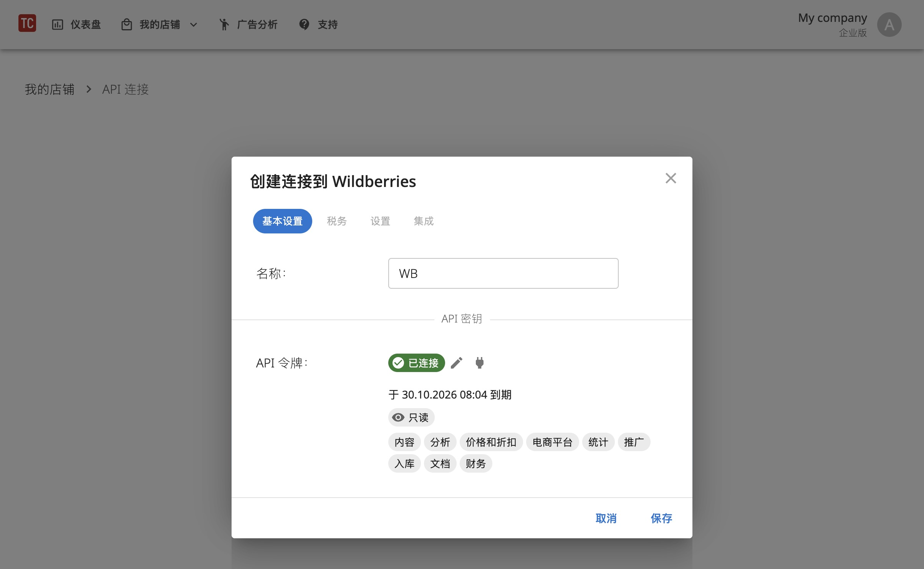Click the 电商平台 permission chip

click(x=552, y=442)
